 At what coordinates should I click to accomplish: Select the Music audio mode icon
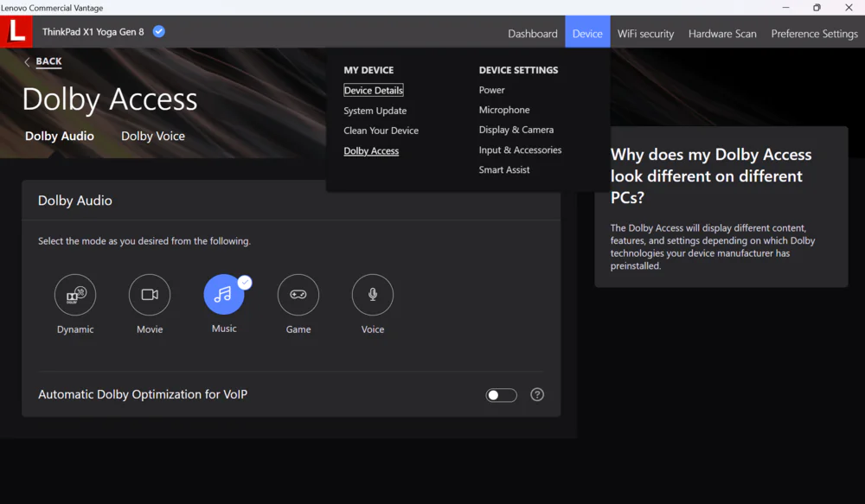point(224,295)
